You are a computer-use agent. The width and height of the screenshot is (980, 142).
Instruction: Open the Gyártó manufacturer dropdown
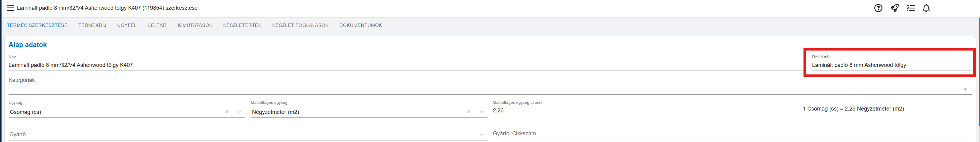(481, 134)
